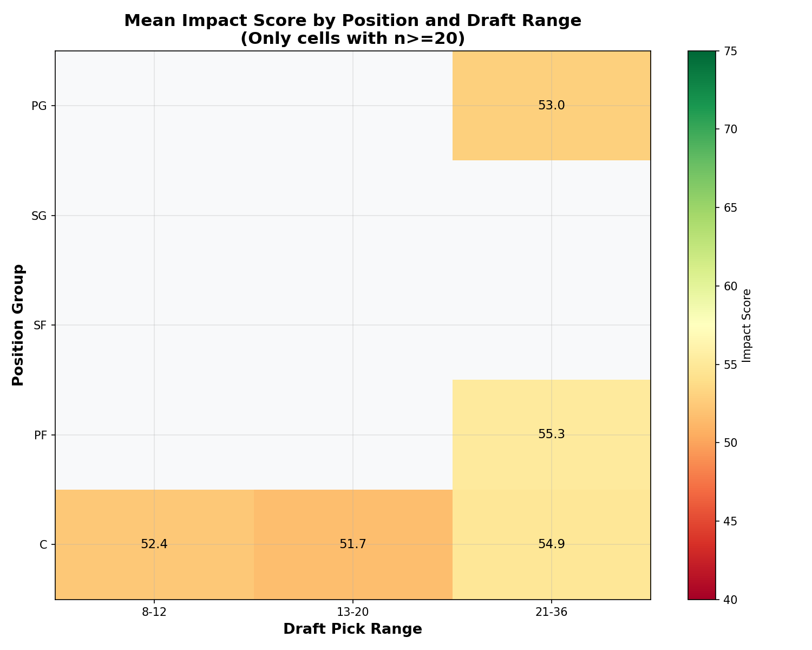Click the Draft Pick Range axis title

pos(352,629)
